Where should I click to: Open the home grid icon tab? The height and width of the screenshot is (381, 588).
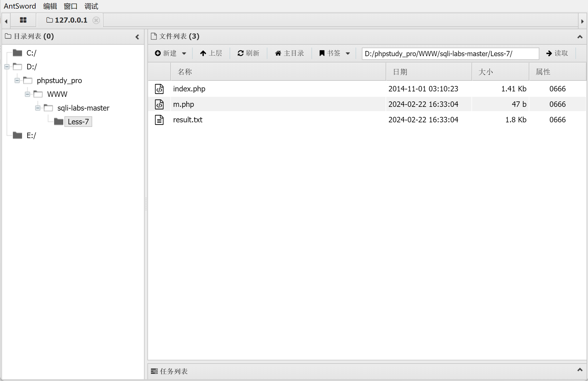pos(23,20)
